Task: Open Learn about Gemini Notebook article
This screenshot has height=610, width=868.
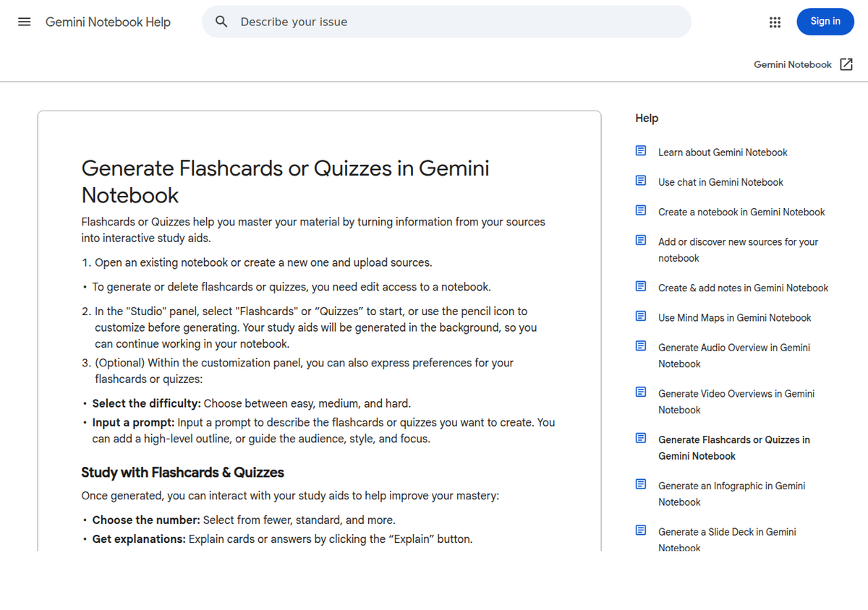Action: pos(723,152)
